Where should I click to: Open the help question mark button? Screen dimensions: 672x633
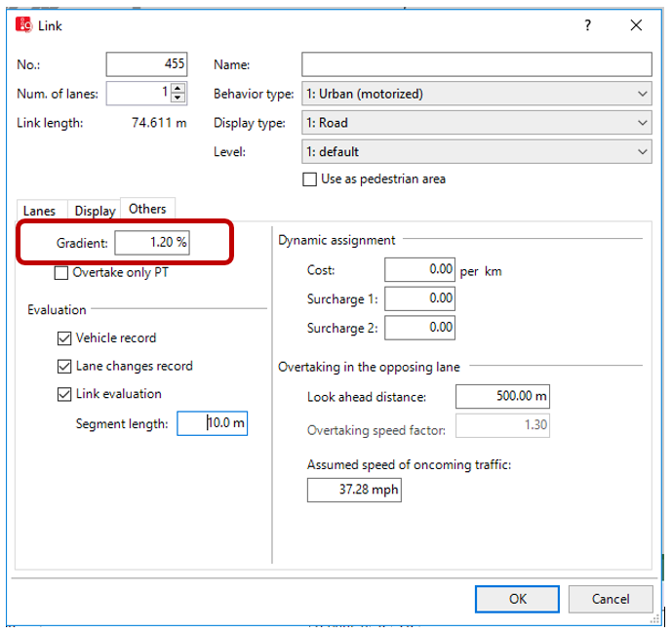(x=587, y=25)
